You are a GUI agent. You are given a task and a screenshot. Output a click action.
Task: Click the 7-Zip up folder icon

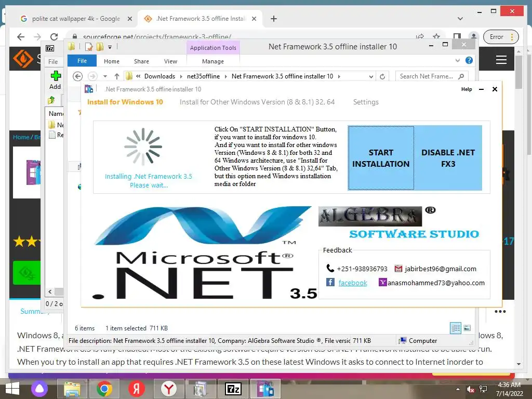coord(51,100)
